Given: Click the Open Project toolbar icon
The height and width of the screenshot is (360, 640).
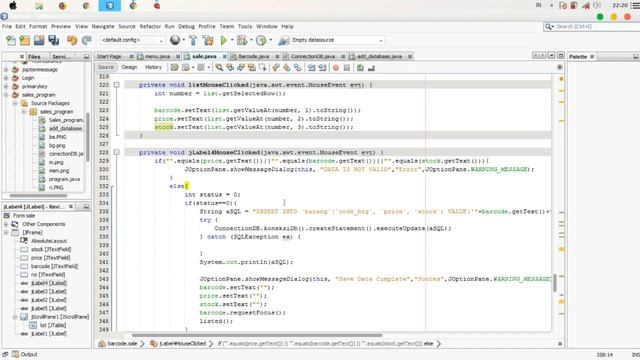Looking at the screenshot, I should 39,40.
